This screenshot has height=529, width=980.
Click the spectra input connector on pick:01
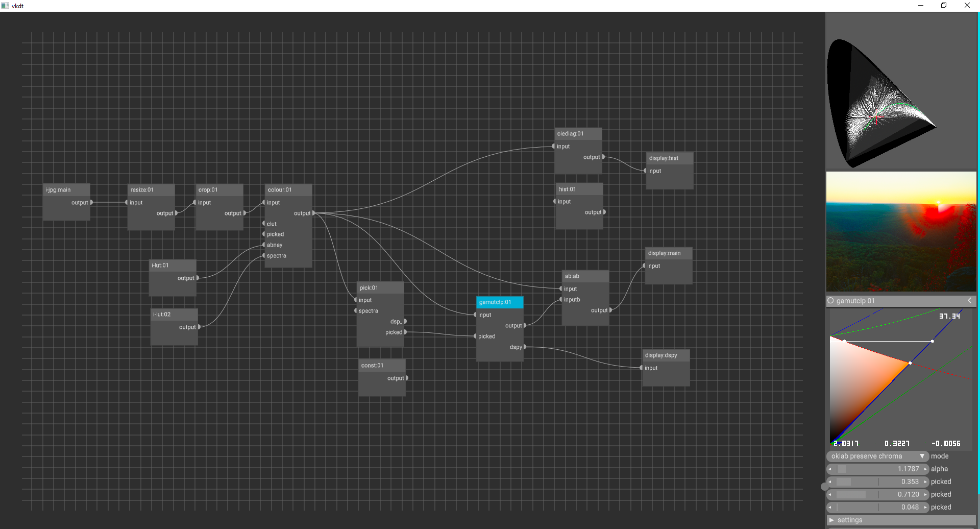(356, 311)
